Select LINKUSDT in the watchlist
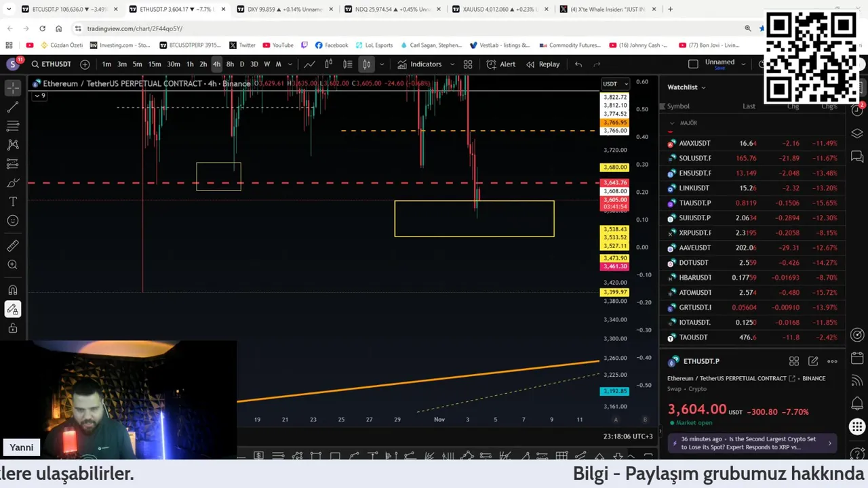Screen dimensions: 868x488 [754, 188]
